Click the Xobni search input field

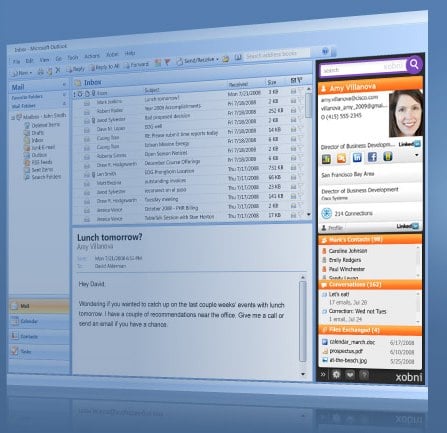pyautogui.click(x=363, y=69)
